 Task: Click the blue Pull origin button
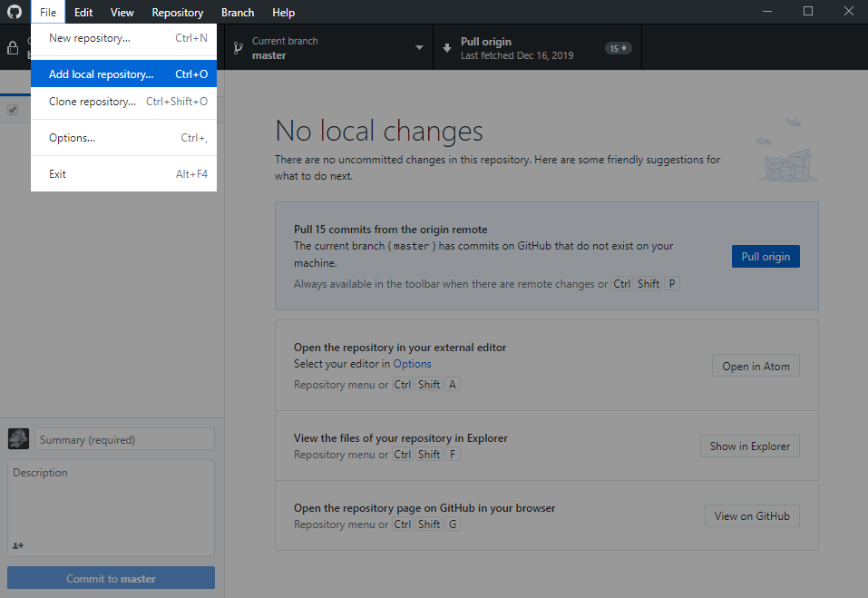766,257
